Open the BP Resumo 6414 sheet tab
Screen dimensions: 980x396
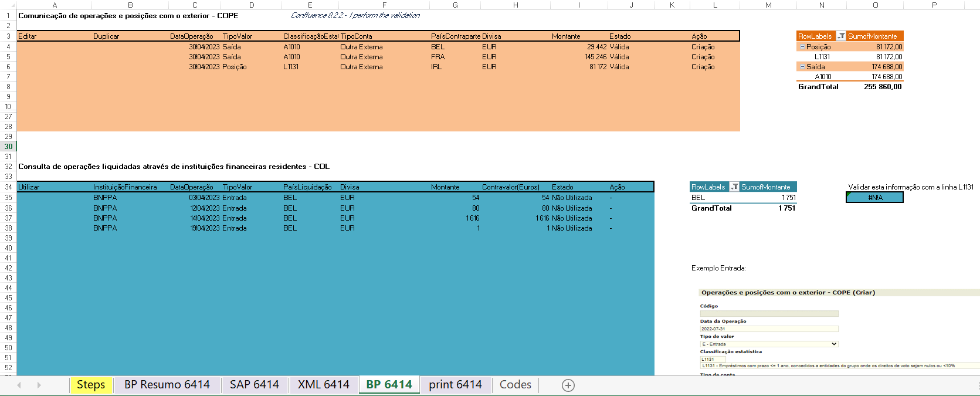pos(167,385)
